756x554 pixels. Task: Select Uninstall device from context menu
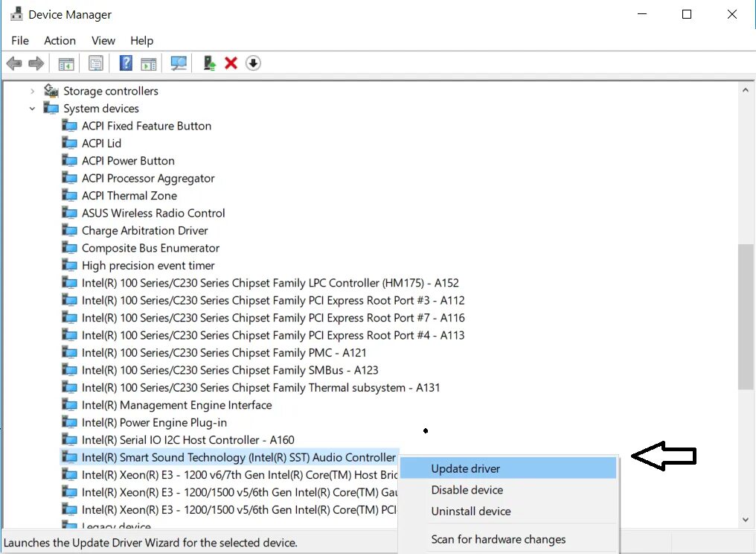[471, 512]
